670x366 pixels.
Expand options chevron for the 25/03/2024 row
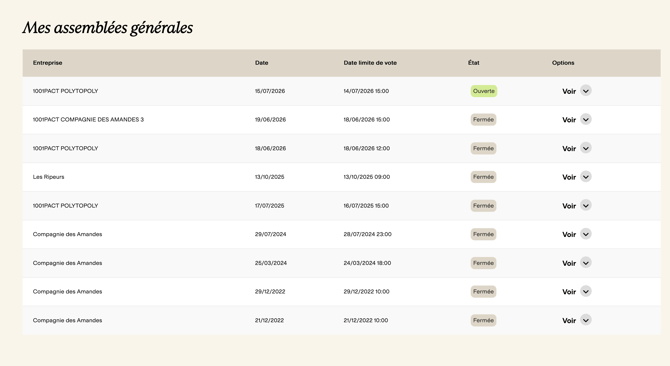(x=586, y=263)
